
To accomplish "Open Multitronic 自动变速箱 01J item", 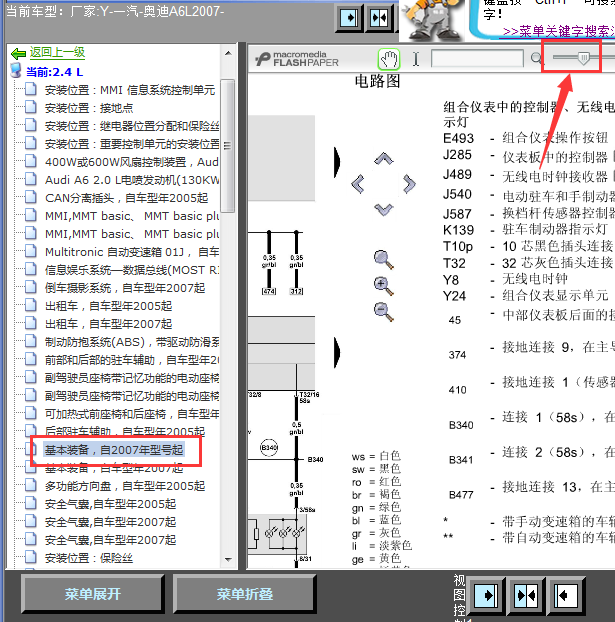I will tap(132, 252).
